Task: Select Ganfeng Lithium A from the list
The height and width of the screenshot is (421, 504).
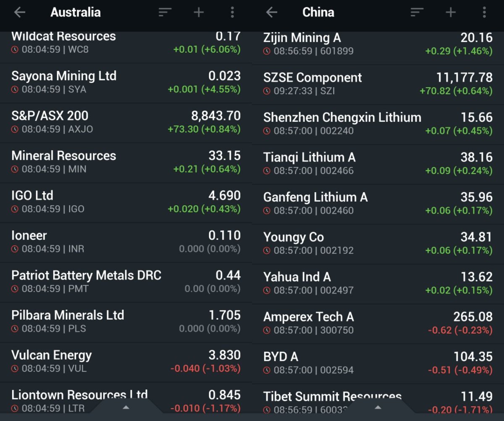Action: pos(378,204)
